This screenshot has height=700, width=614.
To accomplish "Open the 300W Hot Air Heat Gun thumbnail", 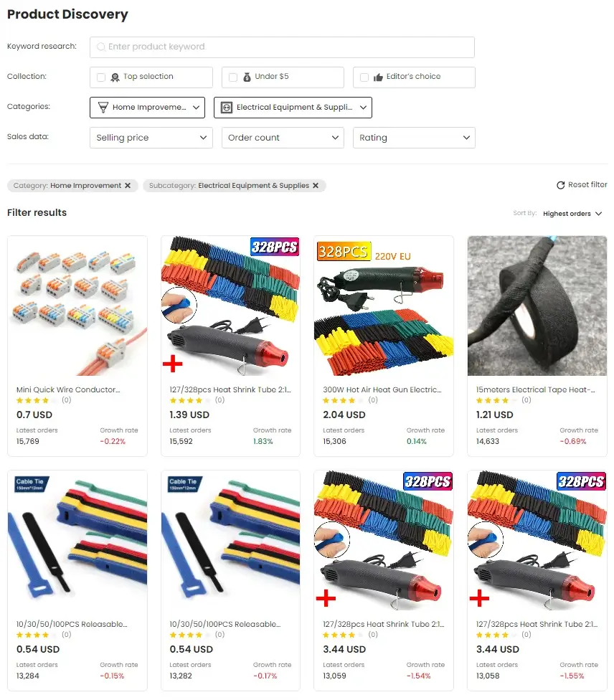I will [x=384, y=306].
